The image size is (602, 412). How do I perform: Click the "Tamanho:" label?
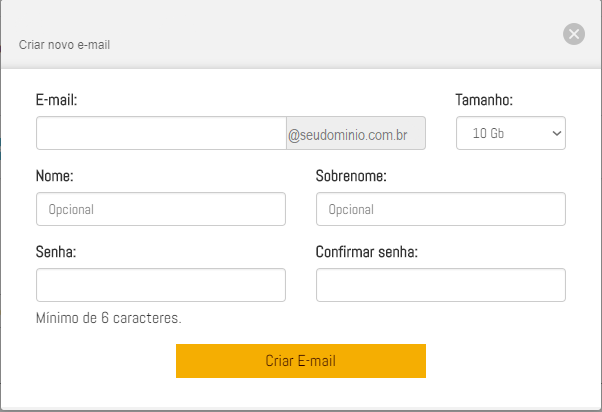click(484, 100)
